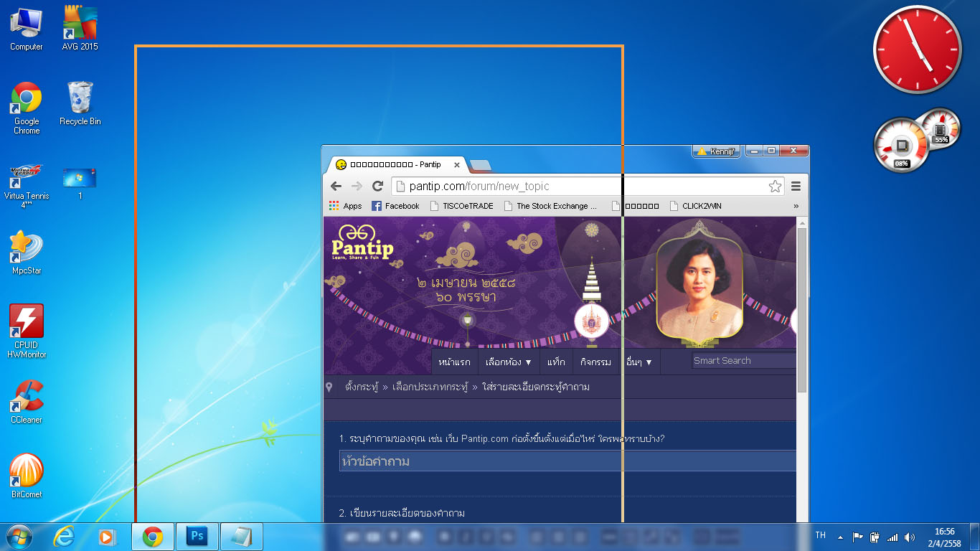Open the network signal icon in the tray
Screen dimensions: 980x551
click(892, 537)
